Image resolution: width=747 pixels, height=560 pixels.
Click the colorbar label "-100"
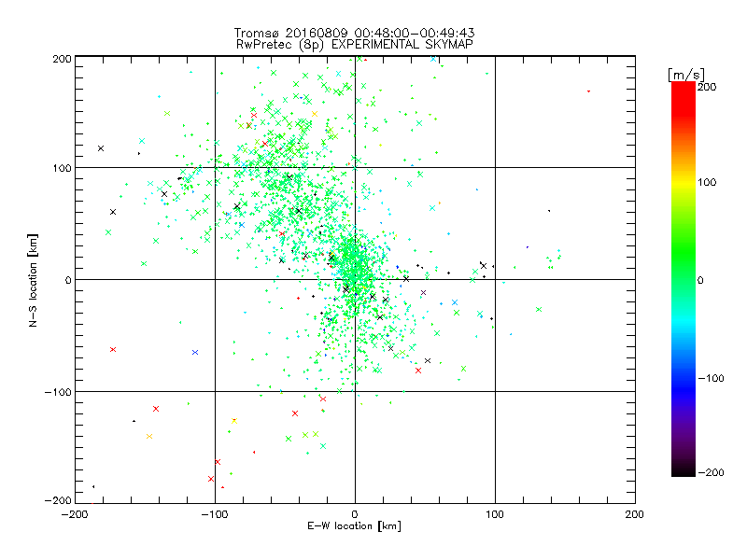pos(711,379)
